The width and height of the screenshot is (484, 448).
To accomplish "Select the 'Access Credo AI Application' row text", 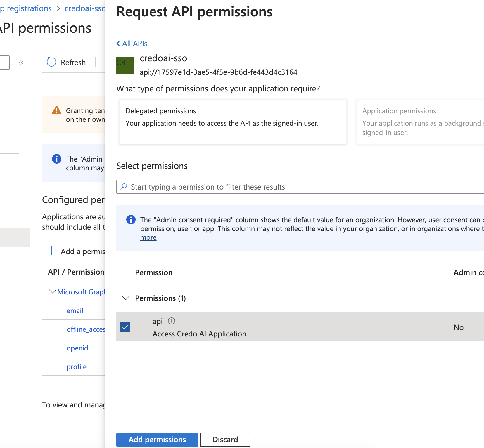I will [x=199, y=334].
